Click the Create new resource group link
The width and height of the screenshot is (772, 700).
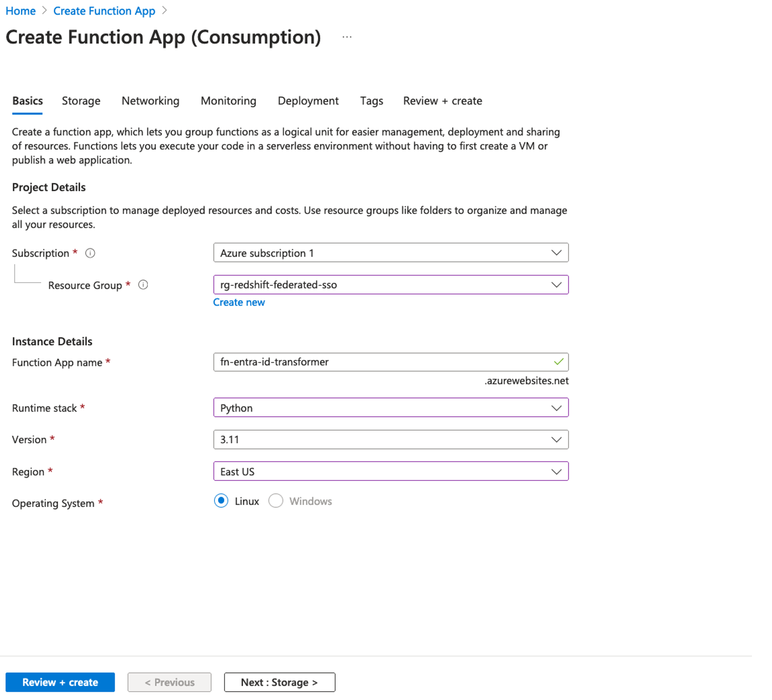point(239,302)
